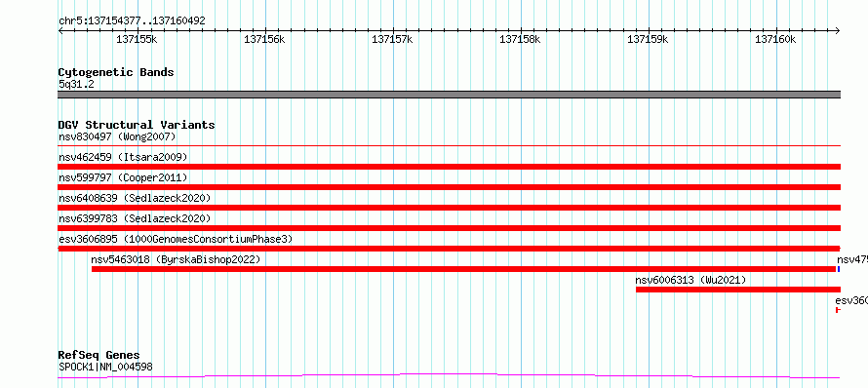Click the red bar under nsv5463018
868x388 pixels.
(463, 269)
